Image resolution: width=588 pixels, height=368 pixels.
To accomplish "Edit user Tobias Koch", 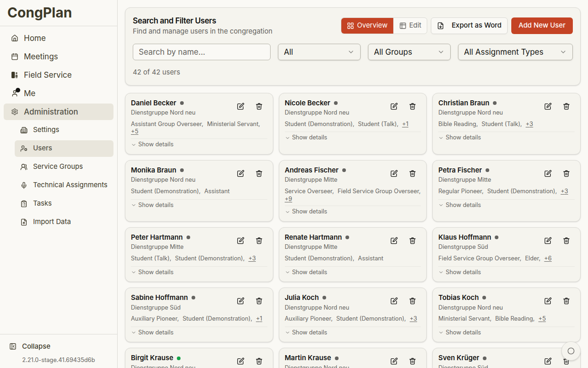I will (x=548, y=301).
